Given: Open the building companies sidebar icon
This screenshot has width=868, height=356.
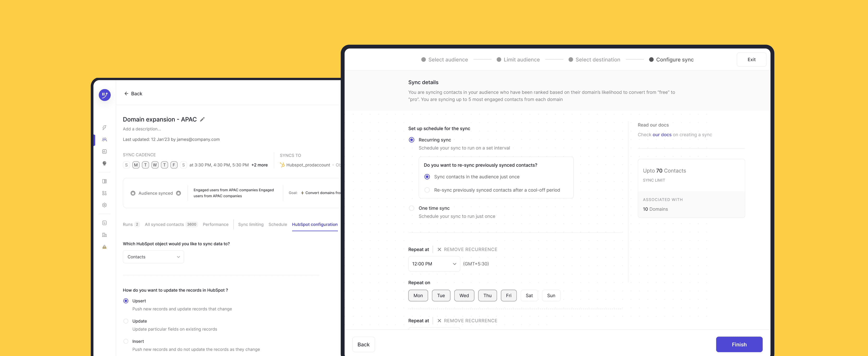Looking at the screenshot, I should [x=104, y=235].
